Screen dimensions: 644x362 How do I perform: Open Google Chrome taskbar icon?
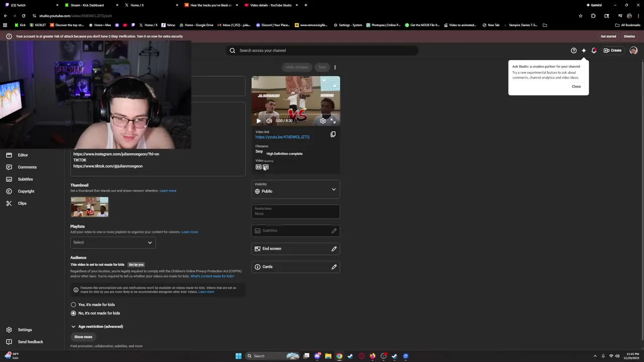[340, 356]
